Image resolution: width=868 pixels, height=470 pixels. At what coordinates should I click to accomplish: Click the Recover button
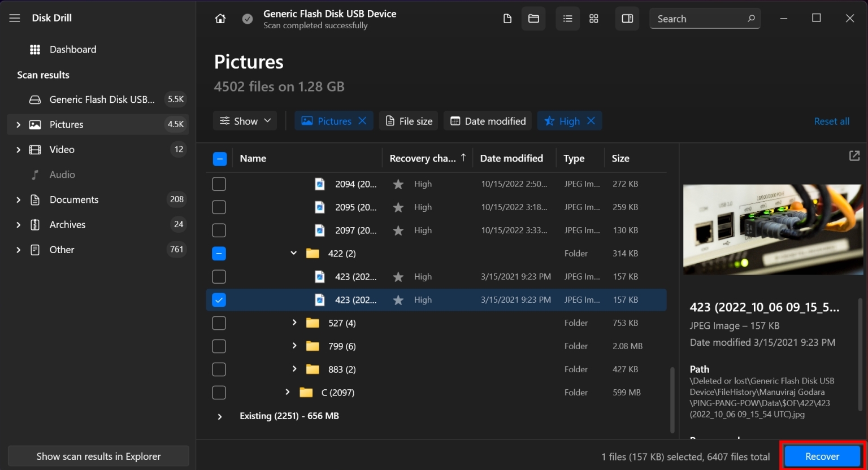pyautogui.click(x=822, y=456)
